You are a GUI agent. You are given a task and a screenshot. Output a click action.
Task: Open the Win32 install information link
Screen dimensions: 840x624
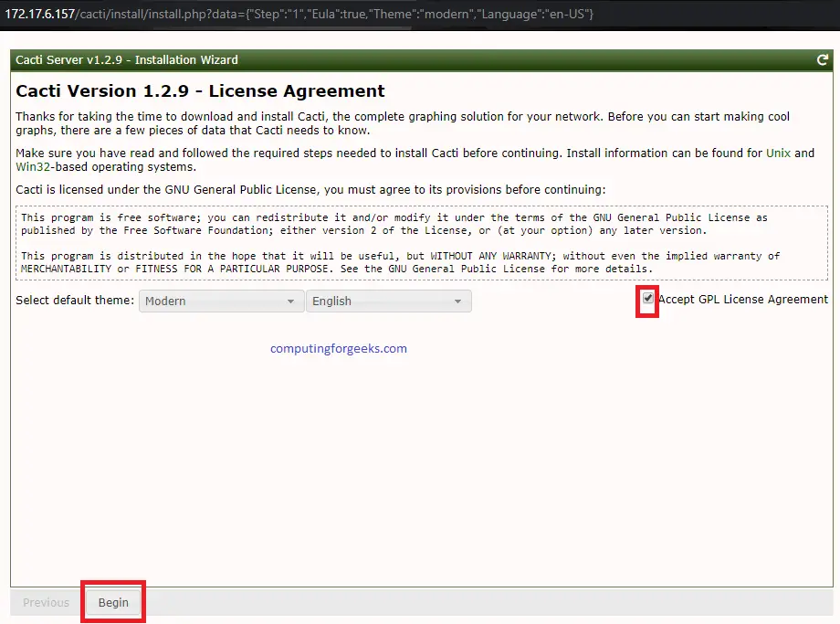pyautogui.click(x=33, y=166)
